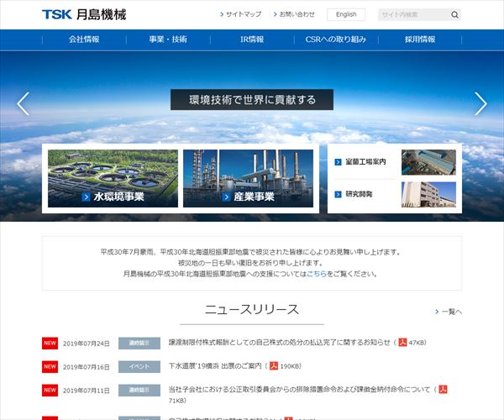Click PDF icon next to 190KB

pos(274,365)
